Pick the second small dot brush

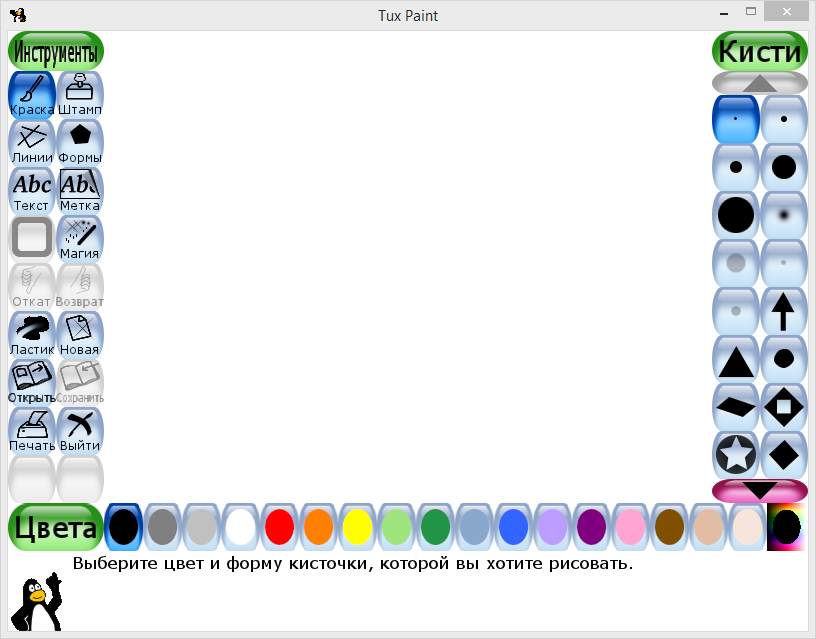784,119
